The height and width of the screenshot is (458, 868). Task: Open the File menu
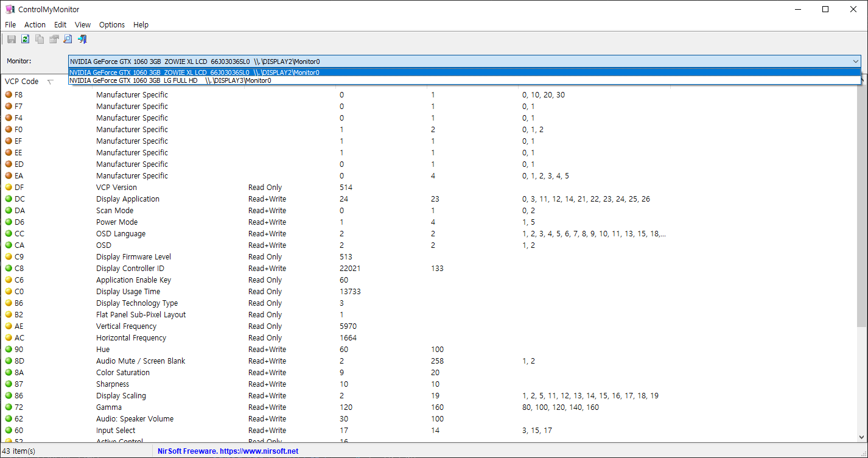point(10,25)
